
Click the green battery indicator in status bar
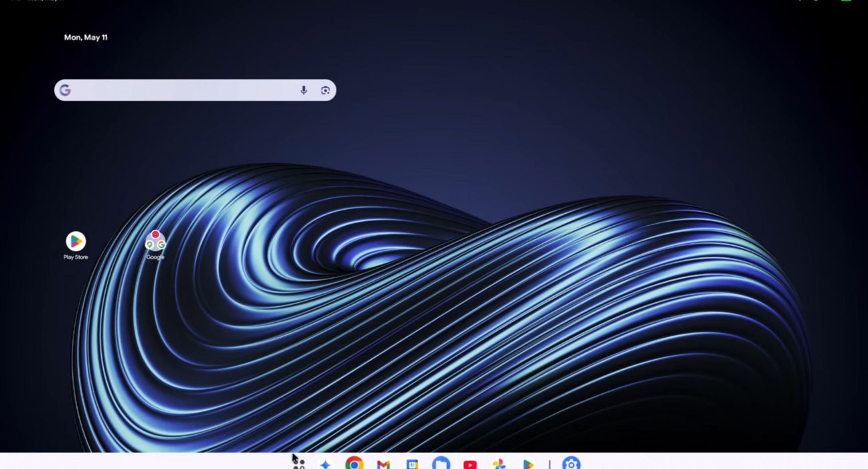tap(847, 1)
